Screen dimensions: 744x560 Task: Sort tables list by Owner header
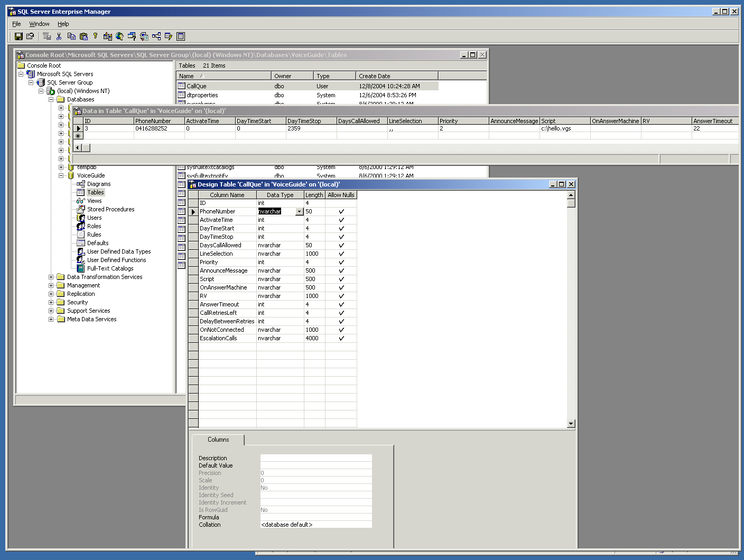(292, 76)
